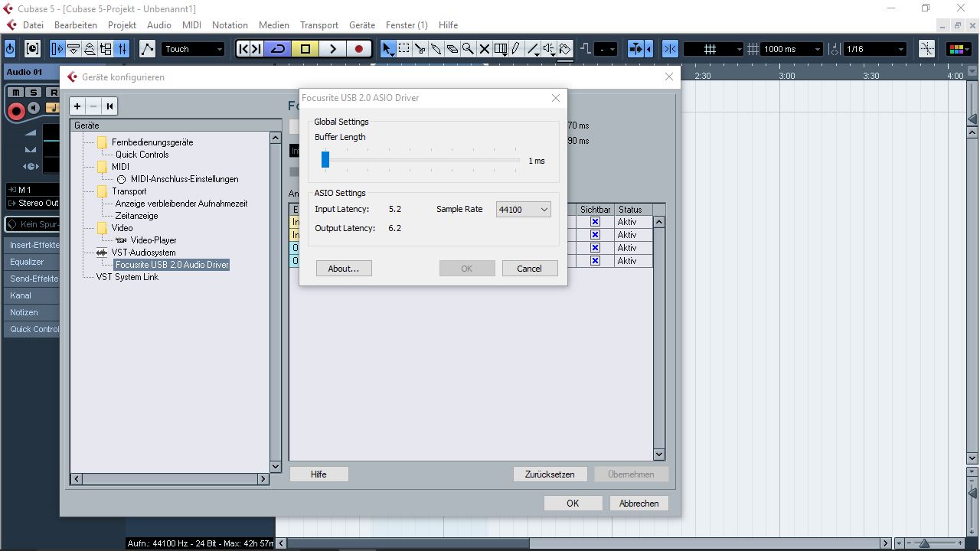Image resolution: width=980 pixels, height=551 pixels.
Task: Click the Abbrechen button
Action: click(639, 504)
